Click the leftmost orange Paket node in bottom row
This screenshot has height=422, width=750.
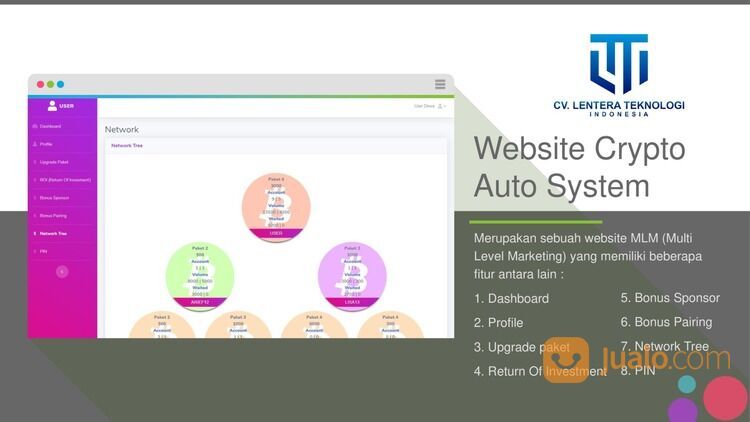pos(162,326)
